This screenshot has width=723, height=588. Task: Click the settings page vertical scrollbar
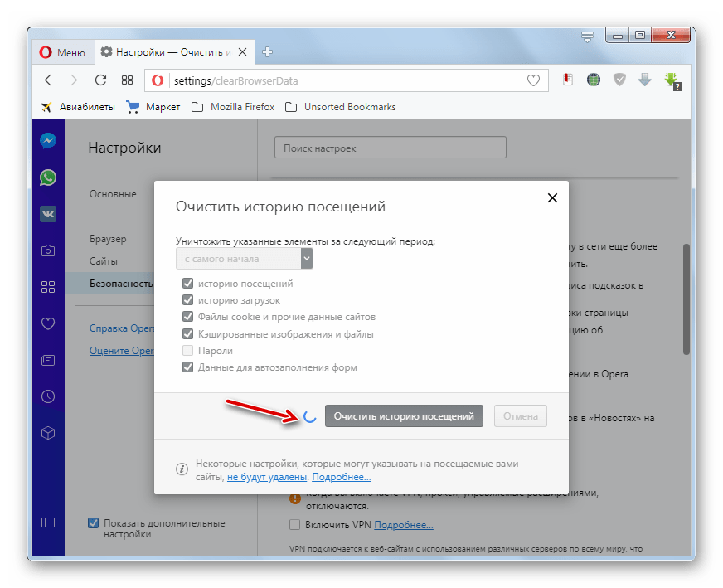[x=687, y=299]
